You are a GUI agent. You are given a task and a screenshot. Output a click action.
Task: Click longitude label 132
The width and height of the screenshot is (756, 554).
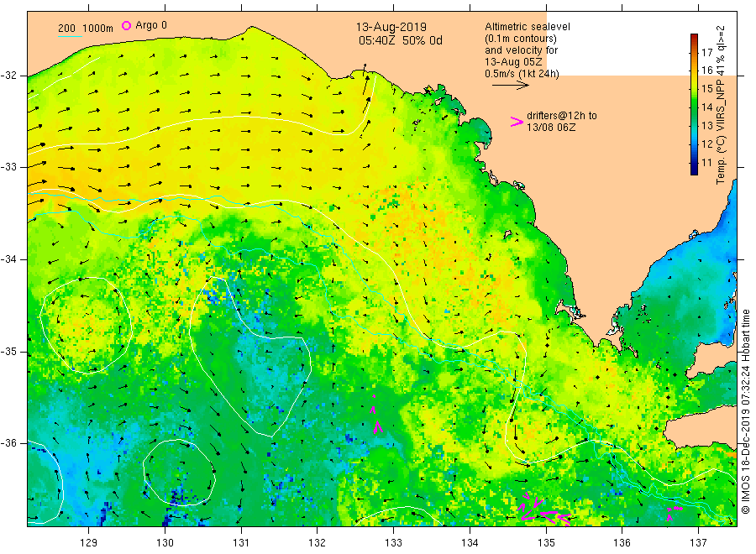(x=318, y=543)
